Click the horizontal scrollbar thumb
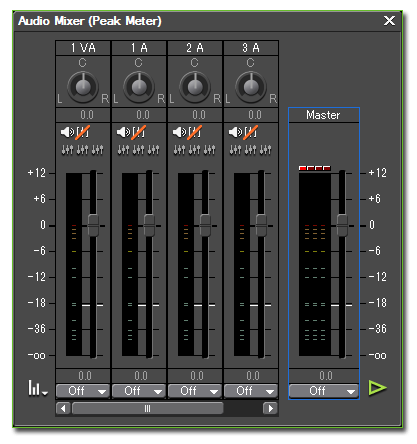Image resolution: width=417 pixels, height=444 pixels. [x=147, y=408]
